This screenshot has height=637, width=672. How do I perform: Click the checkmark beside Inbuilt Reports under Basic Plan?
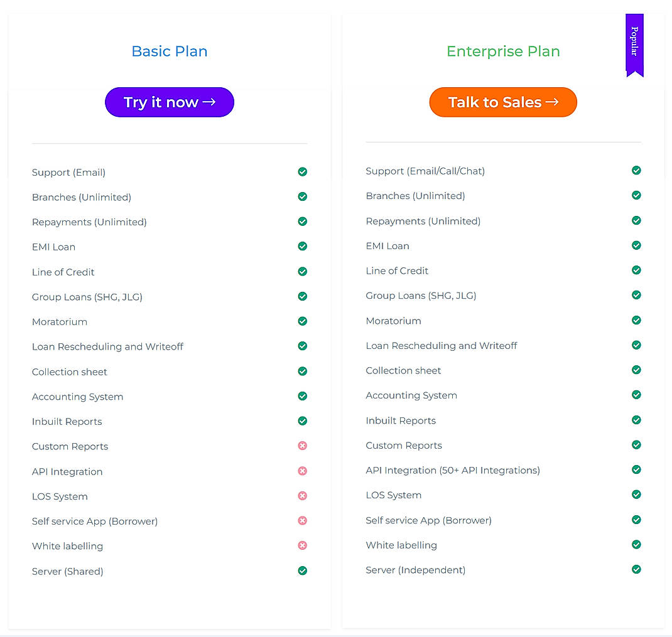click(302, 420)
